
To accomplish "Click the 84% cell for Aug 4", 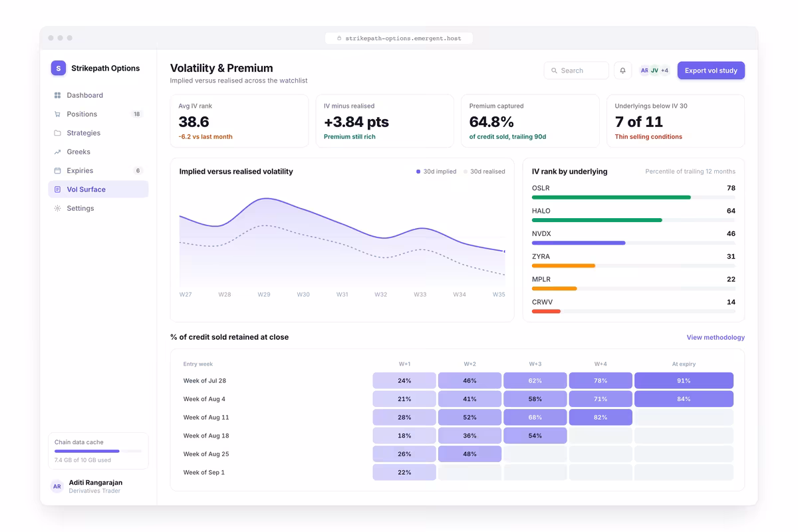I will [x=684, y=399].
